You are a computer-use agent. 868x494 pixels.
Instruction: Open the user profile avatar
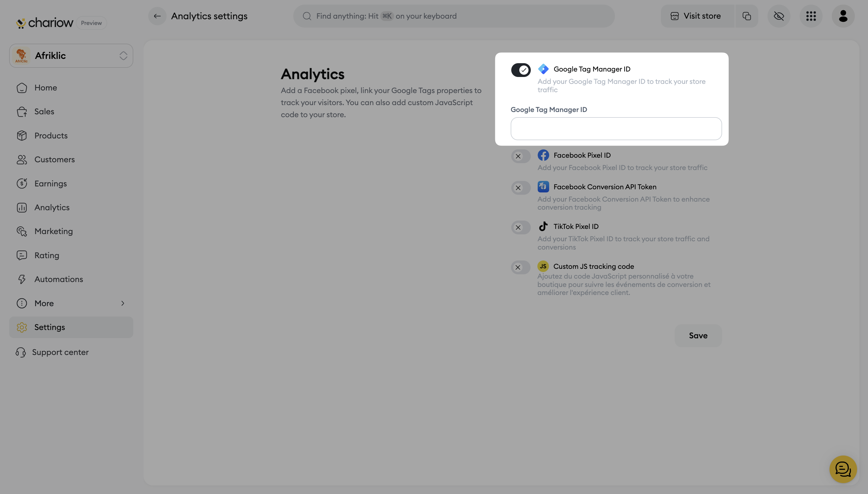coord(843,16)
